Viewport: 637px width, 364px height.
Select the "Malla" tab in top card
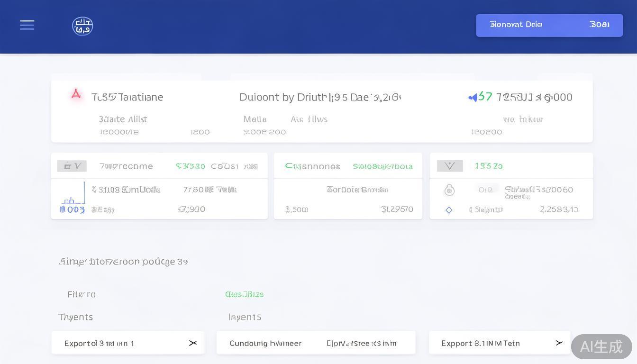(255, 119)
